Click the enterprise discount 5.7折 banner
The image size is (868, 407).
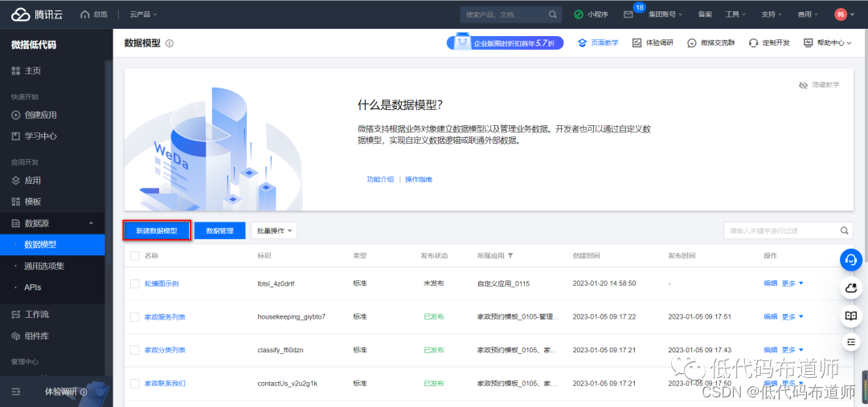[x=505, y=43]
